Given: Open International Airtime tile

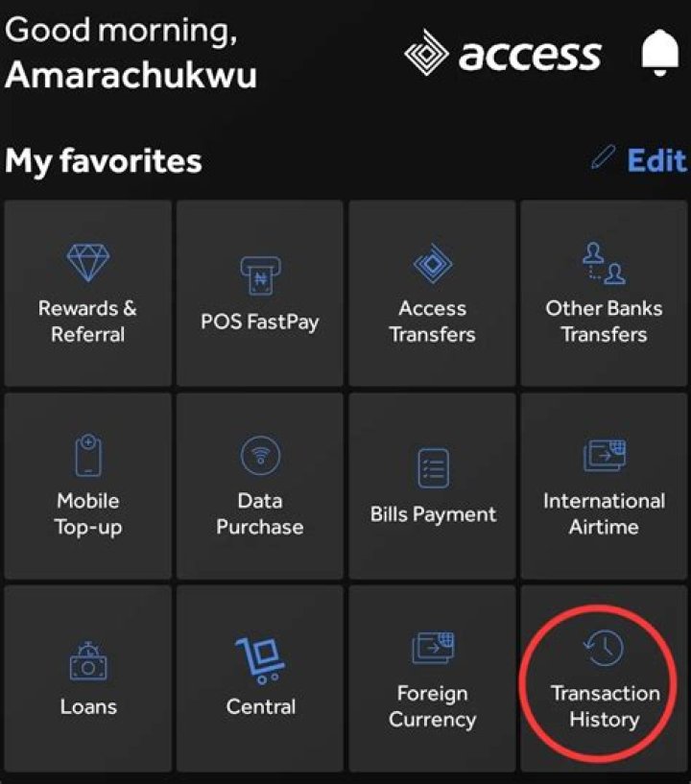Looking at the screenshot, I should [604, 486].
